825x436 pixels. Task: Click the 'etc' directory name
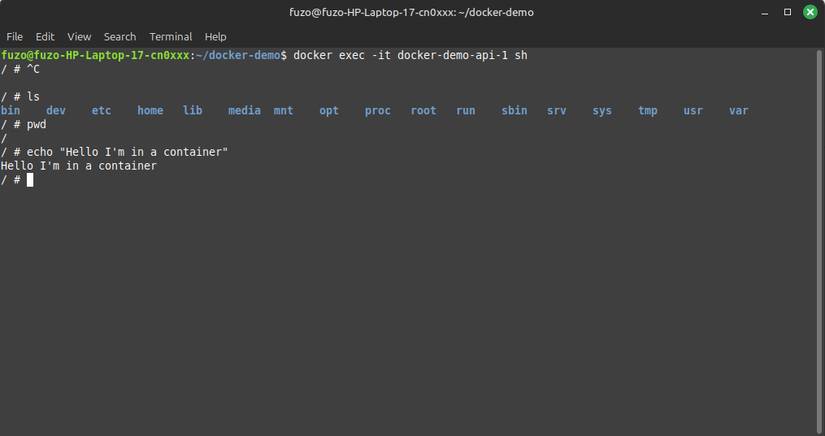click(x=102, y=110)
